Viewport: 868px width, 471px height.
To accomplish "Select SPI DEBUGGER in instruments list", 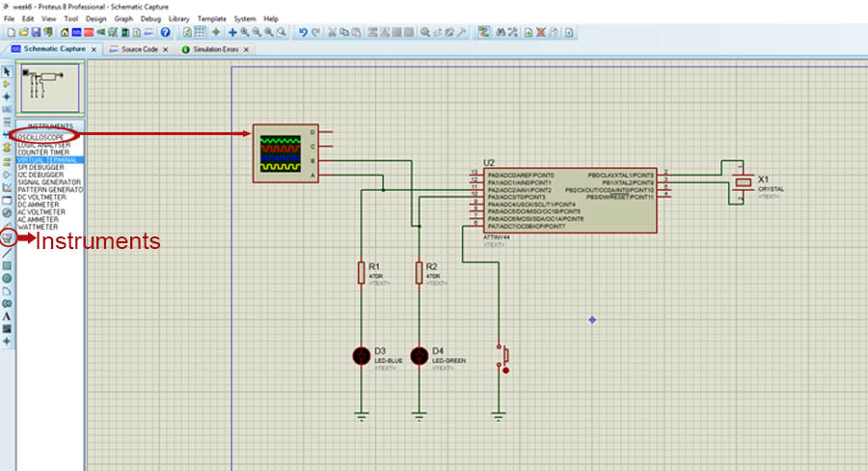I will [x=41, y=167].
